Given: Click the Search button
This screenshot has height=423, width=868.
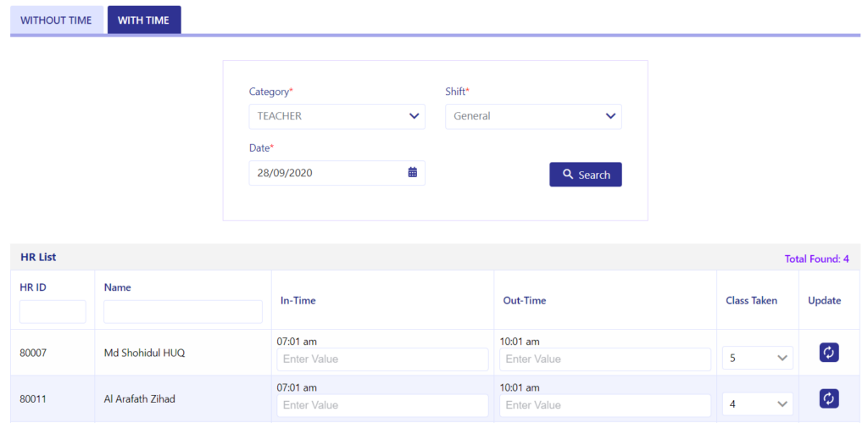Looking at the screenshot, I should (586, 175).
